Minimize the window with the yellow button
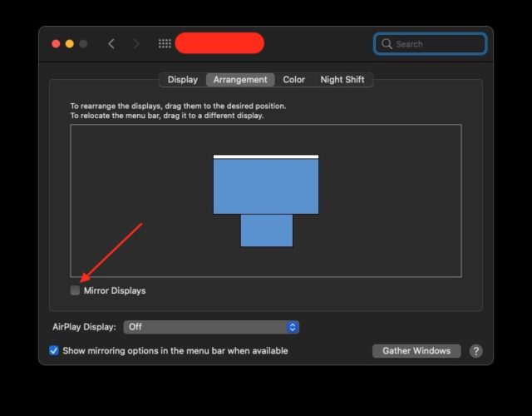 [x=70, y=44]
